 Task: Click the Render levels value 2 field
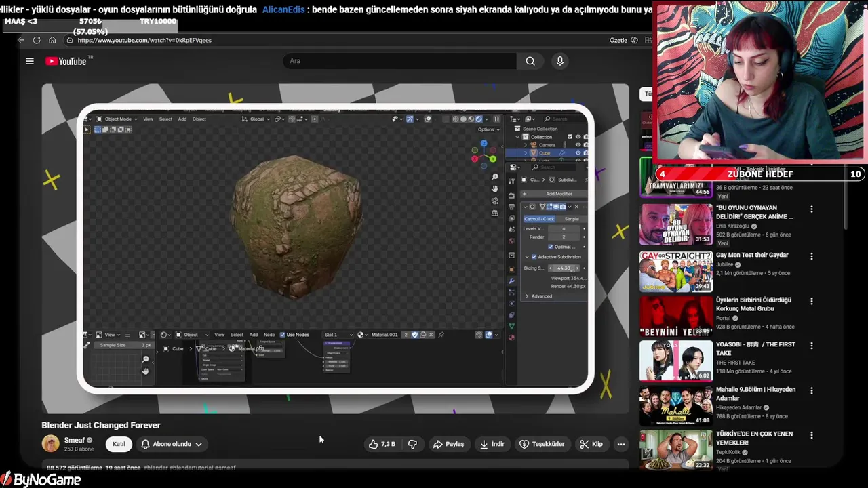pyautogui.click(x=564, y=237)
